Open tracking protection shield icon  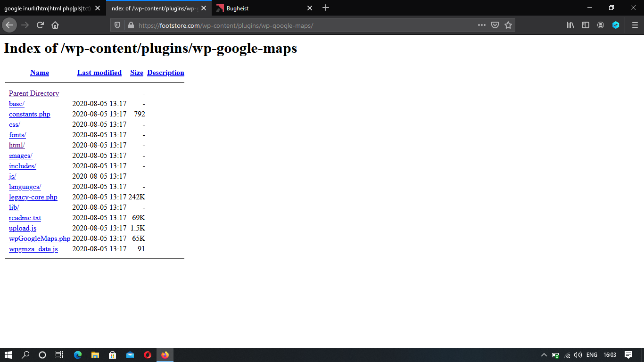click(118, 25)
